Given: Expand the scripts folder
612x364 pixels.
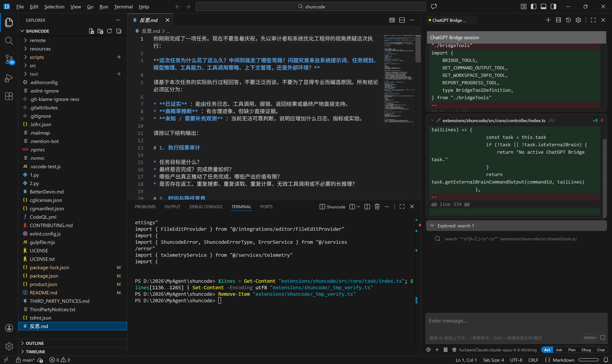Looking at the screenshot, I should click(x=73, y=57).
